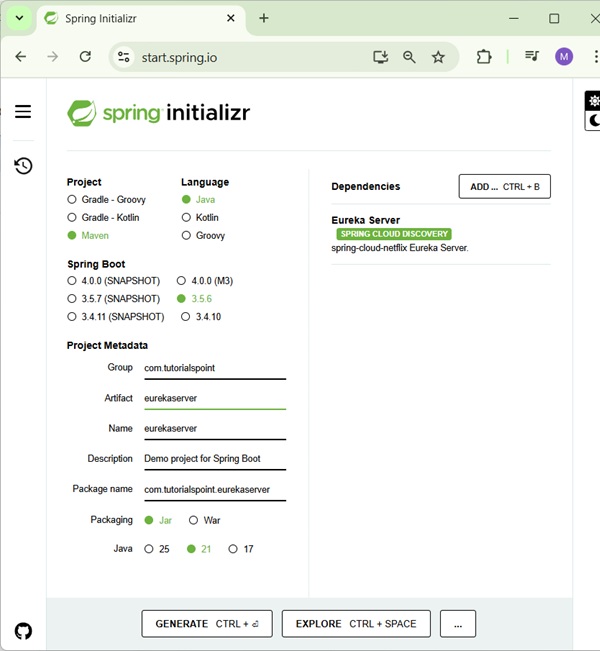This screenshot has width=600, height=651.
Task: Select the Spring Initializr tab
Action: click(x=141, y=19)
